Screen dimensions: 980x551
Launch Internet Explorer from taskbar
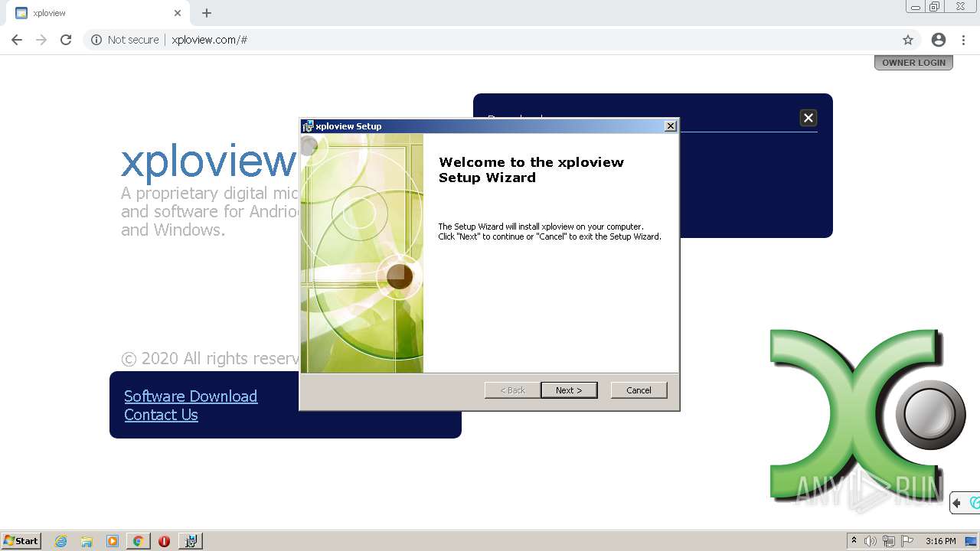(x=61, y=541)
